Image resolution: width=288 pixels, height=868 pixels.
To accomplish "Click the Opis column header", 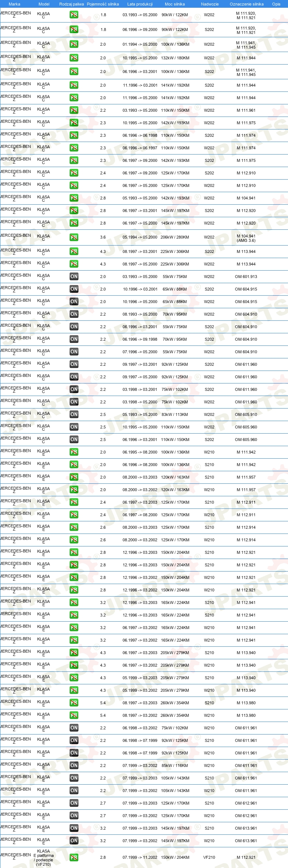I will click(276, 4).
